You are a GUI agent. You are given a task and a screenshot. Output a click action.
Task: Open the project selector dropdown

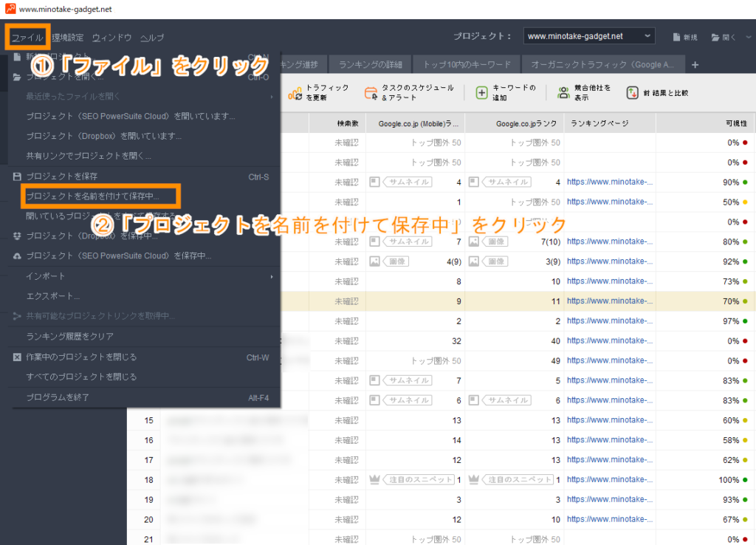pyautogui.click(x=589, y=36)
